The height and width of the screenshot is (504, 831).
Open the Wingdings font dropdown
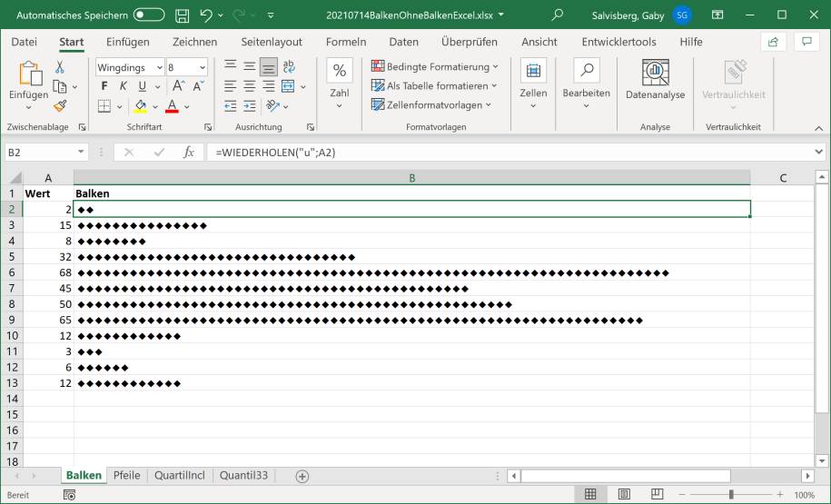click(160, 67)
